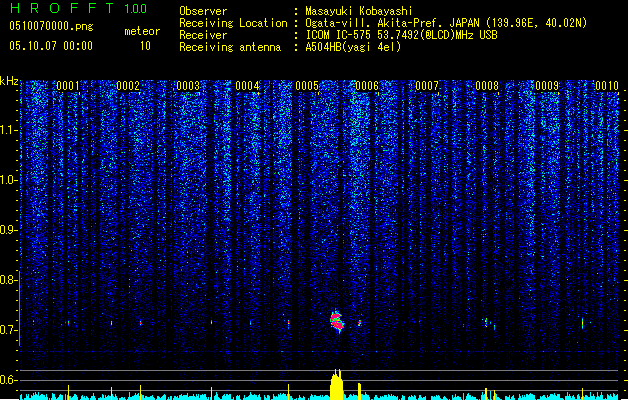The width and height of the screenshot is (629, 400).
Task: Click the 0.9 frequency axis label
Action: [x=8, y=230]
